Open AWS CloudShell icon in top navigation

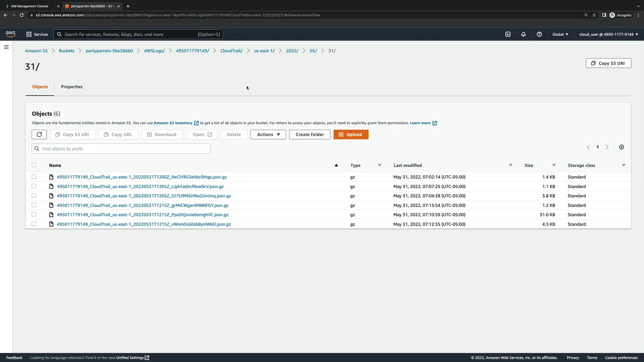(x=508, y=34)
